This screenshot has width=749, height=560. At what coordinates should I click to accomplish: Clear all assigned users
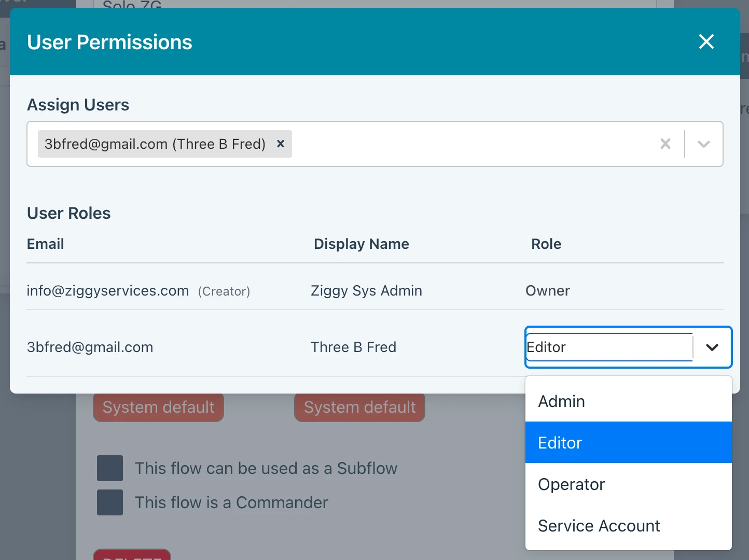[x=665, y=144]
